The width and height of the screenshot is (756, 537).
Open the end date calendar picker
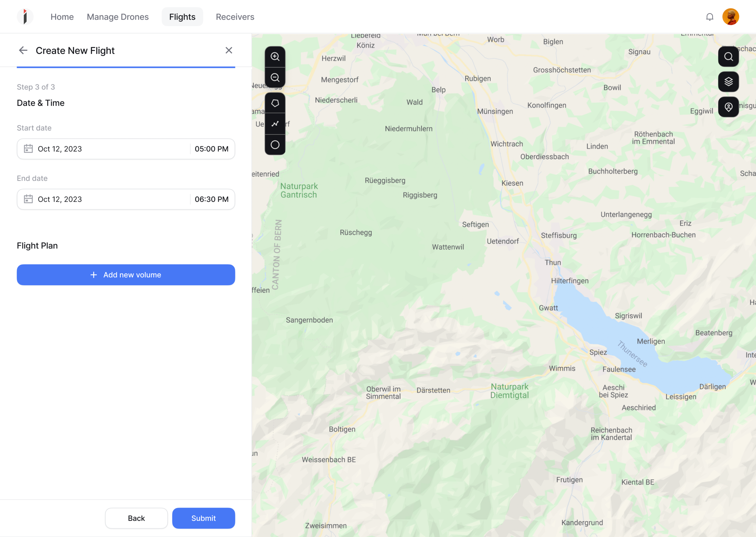tap(28, 199)
